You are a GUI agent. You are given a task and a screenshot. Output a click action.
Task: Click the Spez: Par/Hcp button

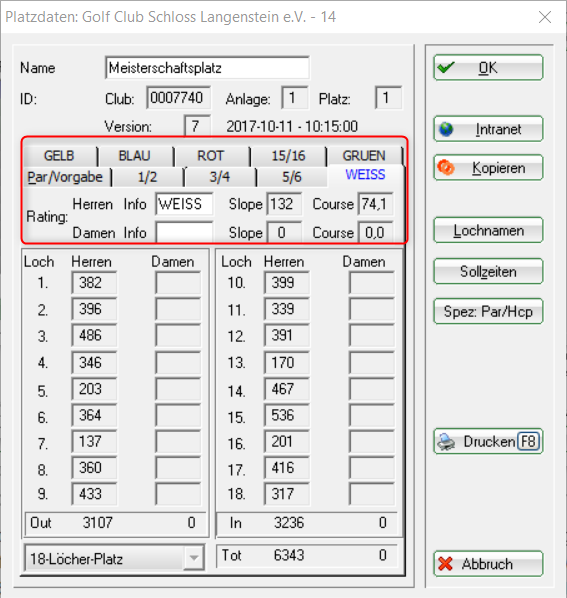pyautogui.click(x=488, y=312)
